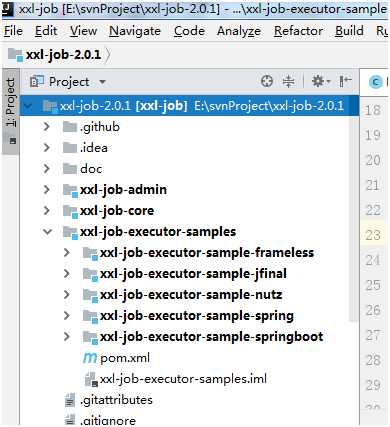
Task: Select the xxl-job-executor-samples.iml file
Action: point(176,379)
